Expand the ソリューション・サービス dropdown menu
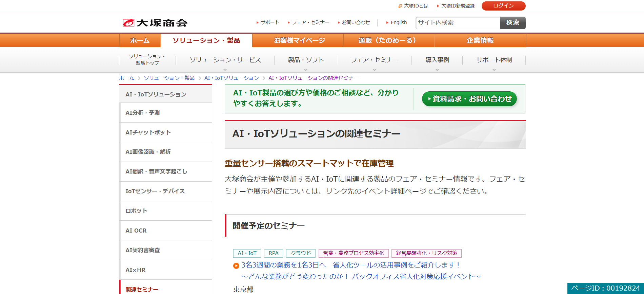This screenshot has width=644, height=294. 225,60
